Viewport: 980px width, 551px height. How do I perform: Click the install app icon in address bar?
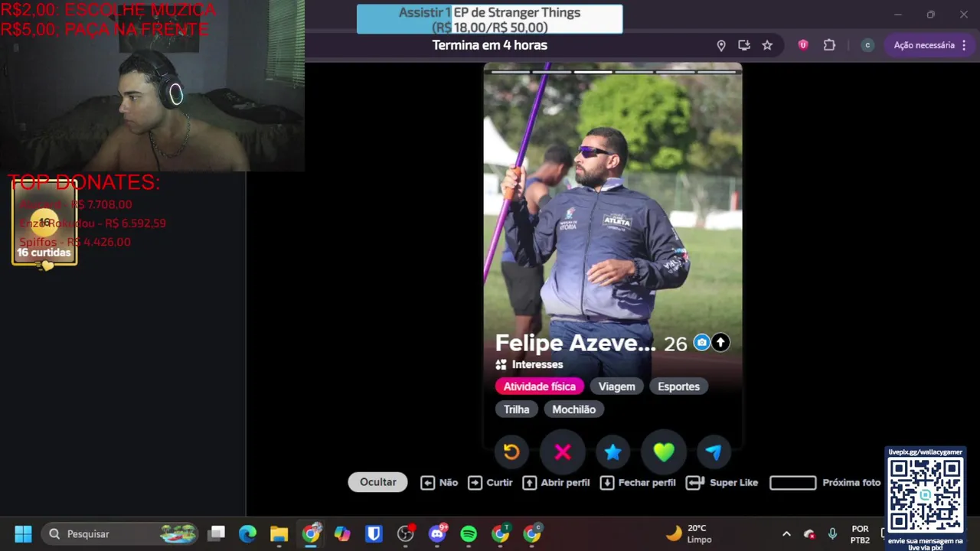pos(744,45)
